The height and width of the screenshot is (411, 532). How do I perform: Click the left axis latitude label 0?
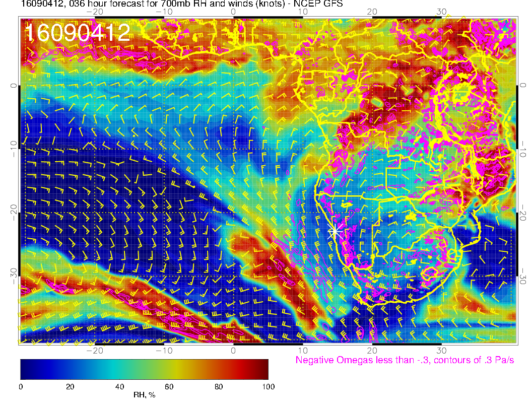[13, 86]
